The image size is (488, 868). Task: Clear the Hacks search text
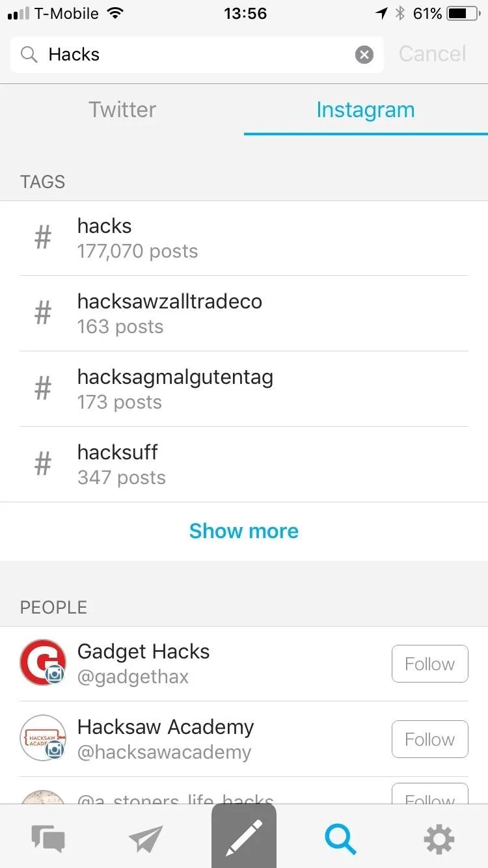pyautogui.click(x=364, y=55)
